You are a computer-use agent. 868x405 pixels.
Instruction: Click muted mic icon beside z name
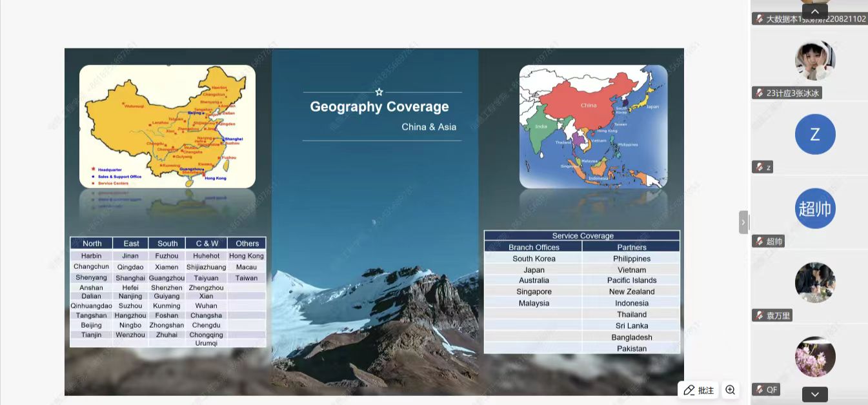760,168
